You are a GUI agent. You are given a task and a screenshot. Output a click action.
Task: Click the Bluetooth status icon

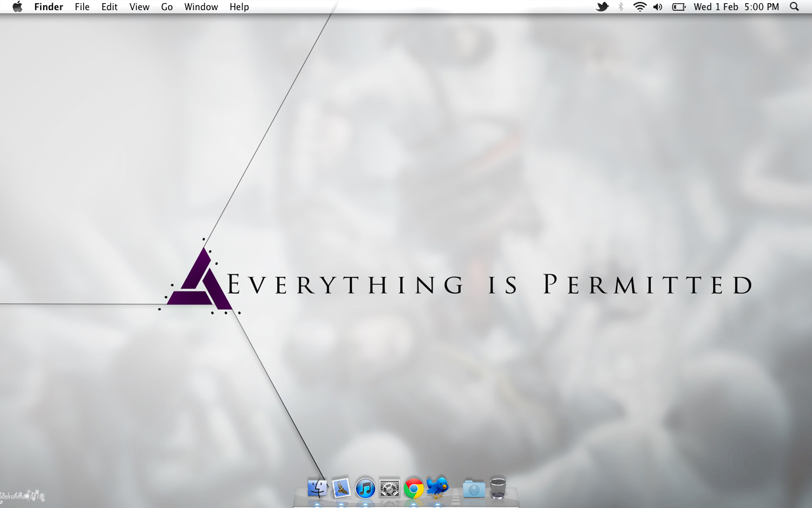[x=621, y=7]
